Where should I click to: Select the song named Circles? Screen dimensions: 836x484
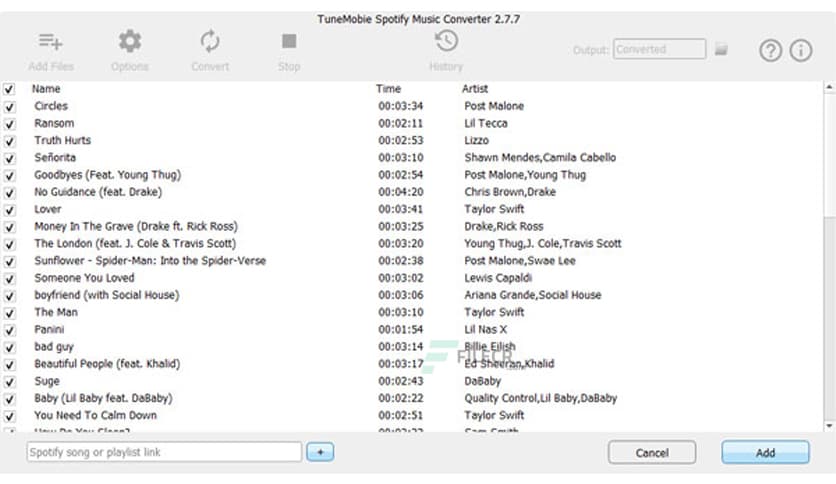coord(51,106)
